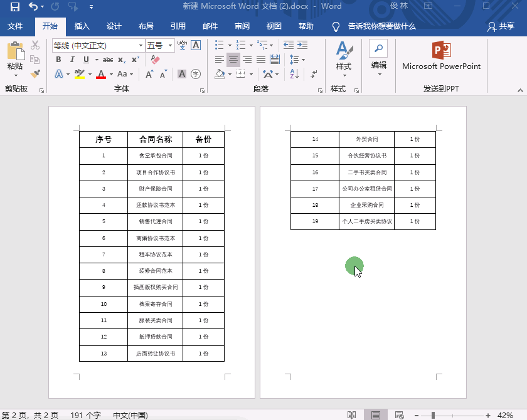Expand the font color dropdown arrow
This screenshot has width=527, height=420.
tap(111, 74)
